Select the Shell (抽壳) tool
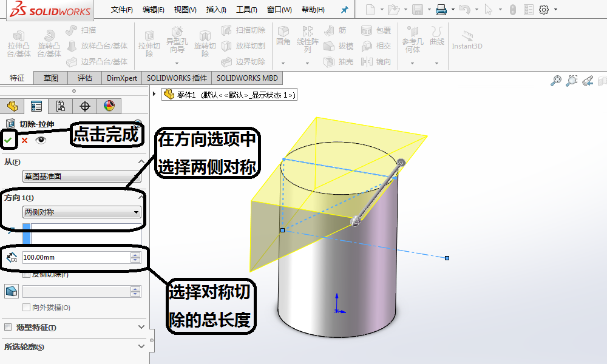This screenshot has height=364, width=607. 338,61
